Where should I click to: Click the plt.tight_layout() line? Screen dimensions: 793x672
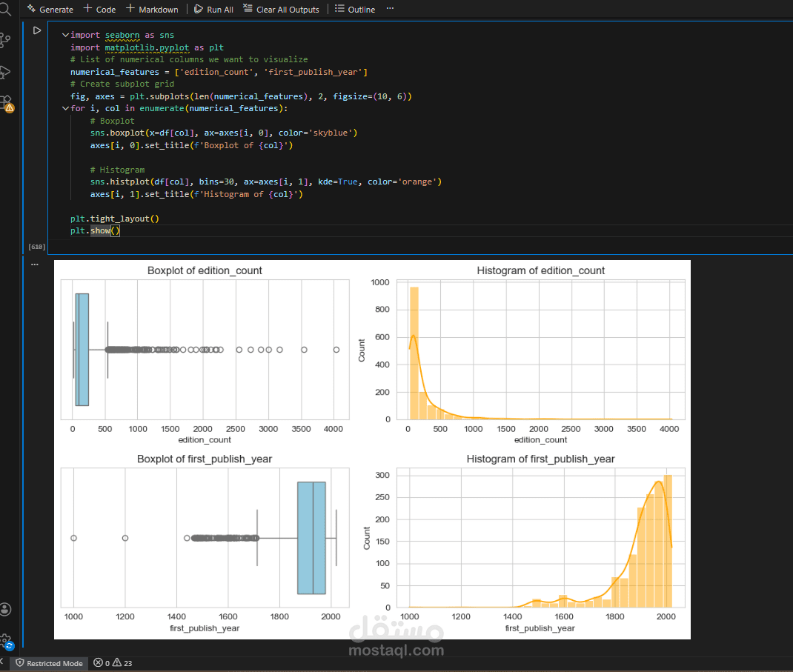(115, 219)
